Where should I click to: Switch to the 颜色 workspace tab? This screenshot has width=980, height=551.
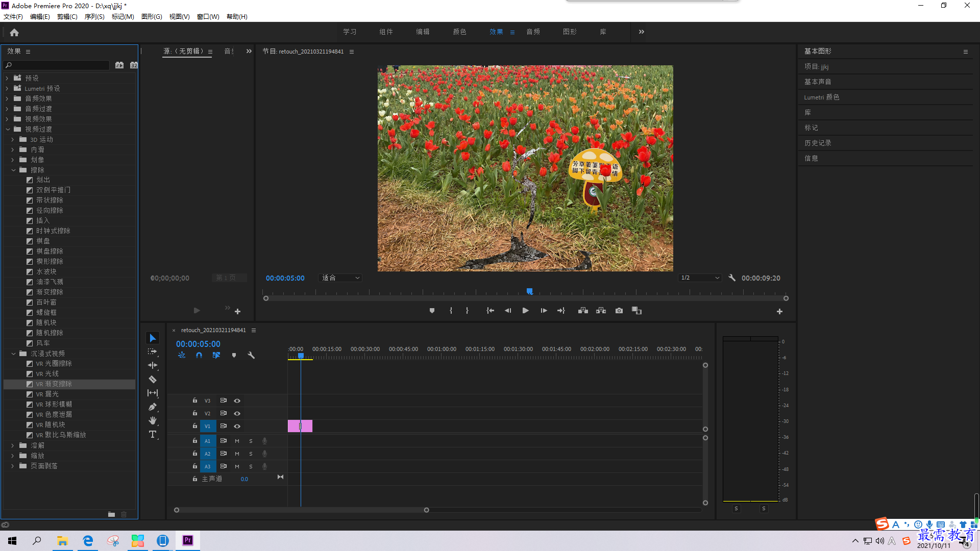coord(459,32)
